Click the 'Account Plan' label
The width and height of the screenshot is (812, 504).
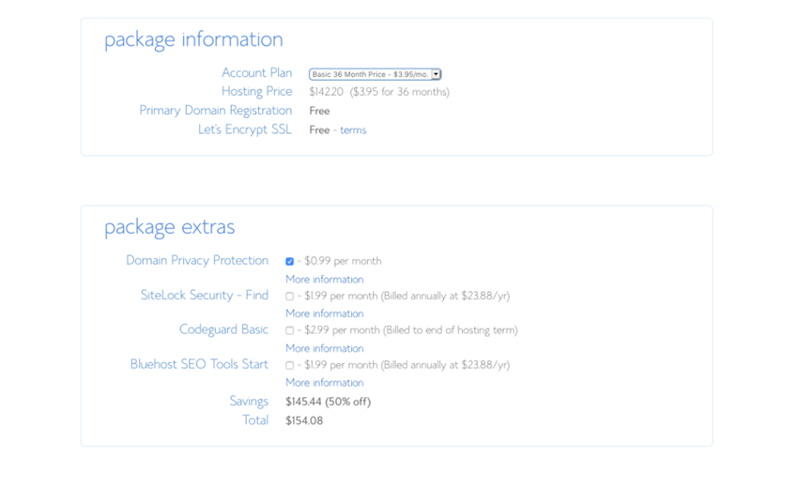tap(257, 72)
